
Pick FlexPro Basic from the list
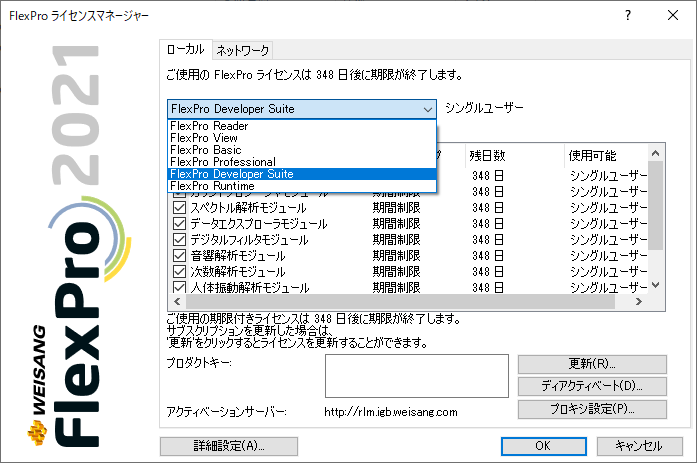(302, 150)
